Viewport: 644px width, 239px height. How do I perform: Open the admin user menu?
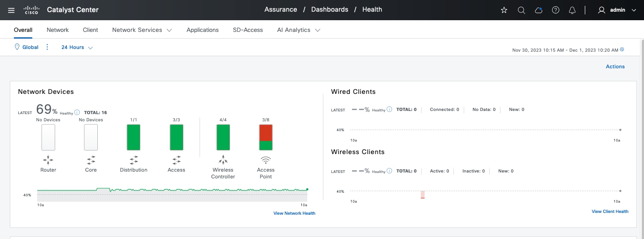(x=617, y=10)
